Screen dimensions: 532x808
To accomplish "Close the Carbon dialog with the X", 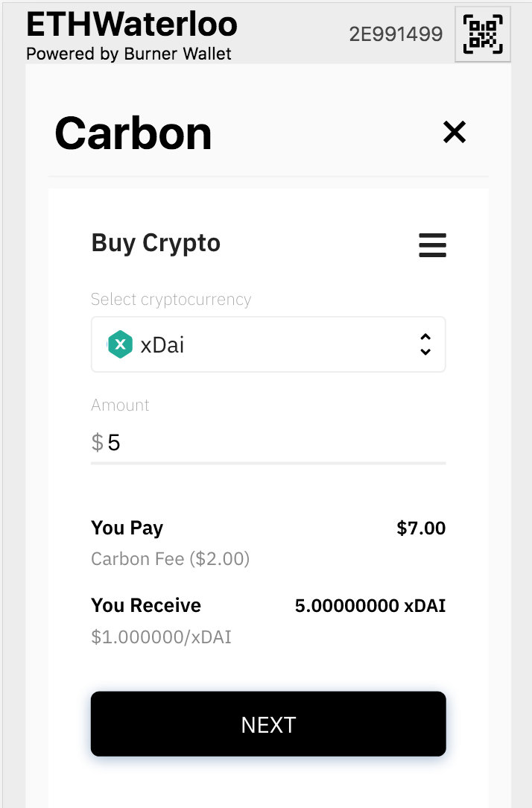I will pos(455,132).
